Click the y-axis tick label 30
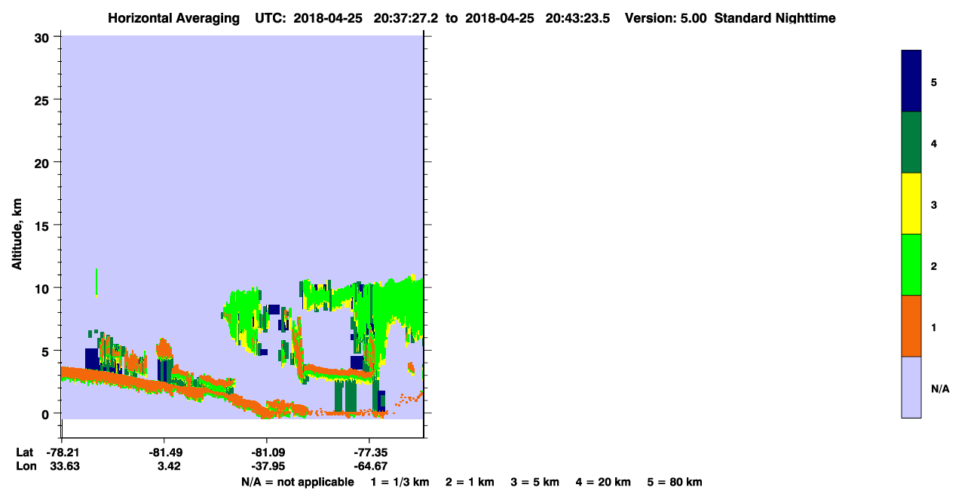Viewport: 980px width, 503px height. [44, 37]
